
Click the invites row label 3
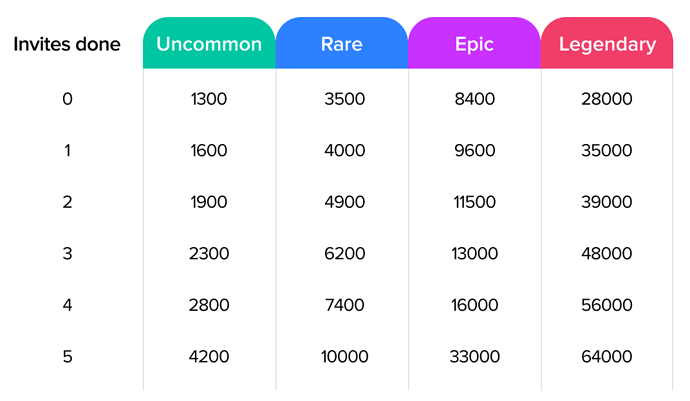tap(67, 254)
